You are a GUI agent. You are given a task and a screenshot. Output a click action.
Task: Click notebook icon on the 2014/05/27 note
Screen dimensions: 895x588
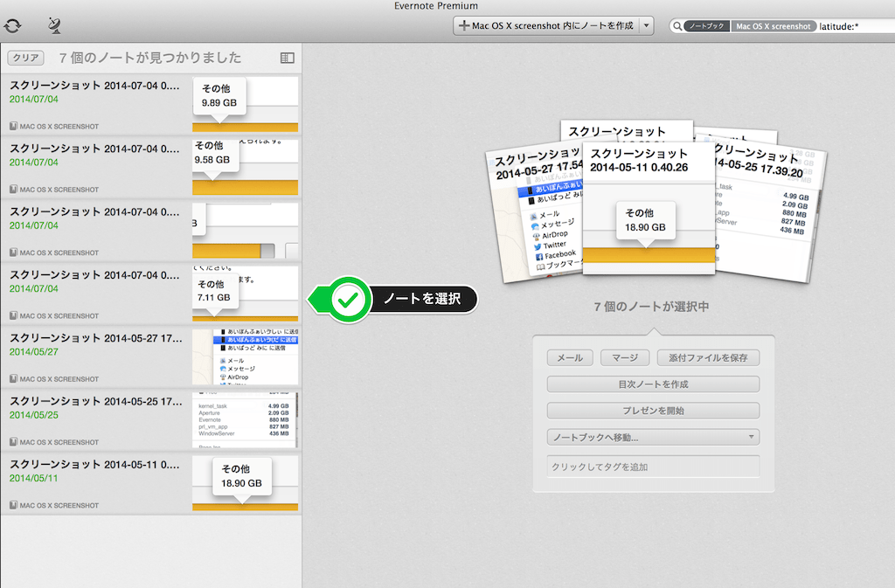click(x=13, y=378)
